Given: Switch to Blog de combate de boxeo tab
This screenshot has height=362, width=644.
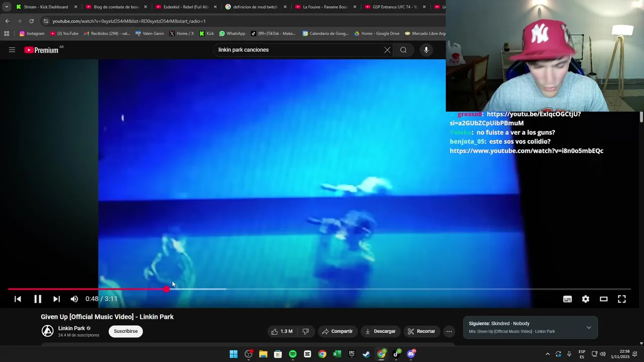Looking at the screenshot, I should 116,7.
